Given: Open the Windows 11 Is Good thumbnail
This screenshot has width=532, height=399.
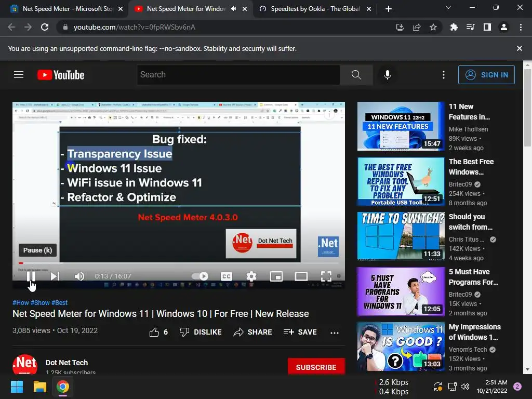Looking at the screenshot, I should click(401, 347).
